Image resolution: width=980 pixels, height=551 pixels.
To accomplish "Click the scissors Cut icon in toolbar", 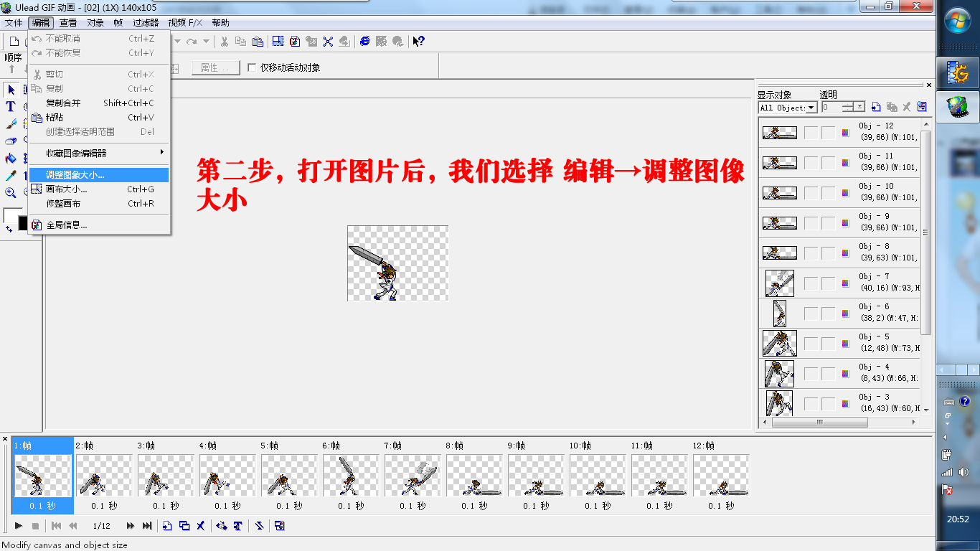I will [x=225, y=42].
